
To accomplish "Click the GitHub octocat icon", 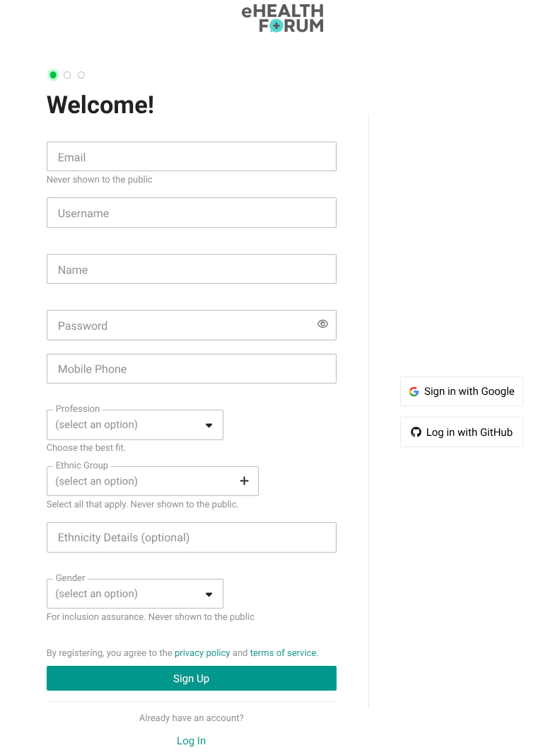I will (x=416, y=432).
